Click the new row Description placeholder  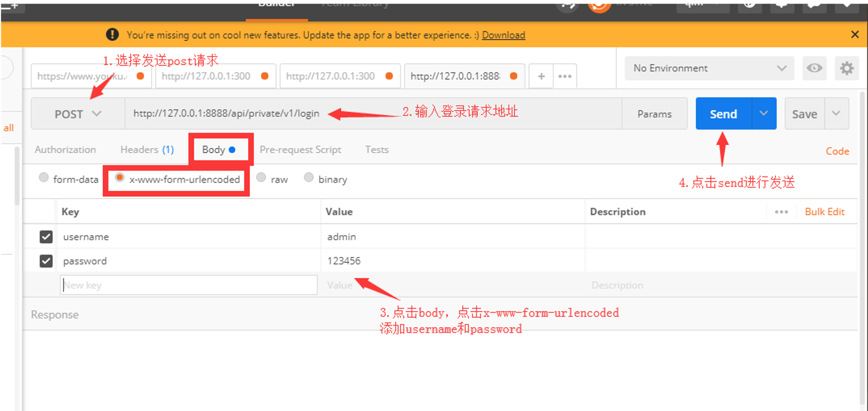[x=617, y=285]
